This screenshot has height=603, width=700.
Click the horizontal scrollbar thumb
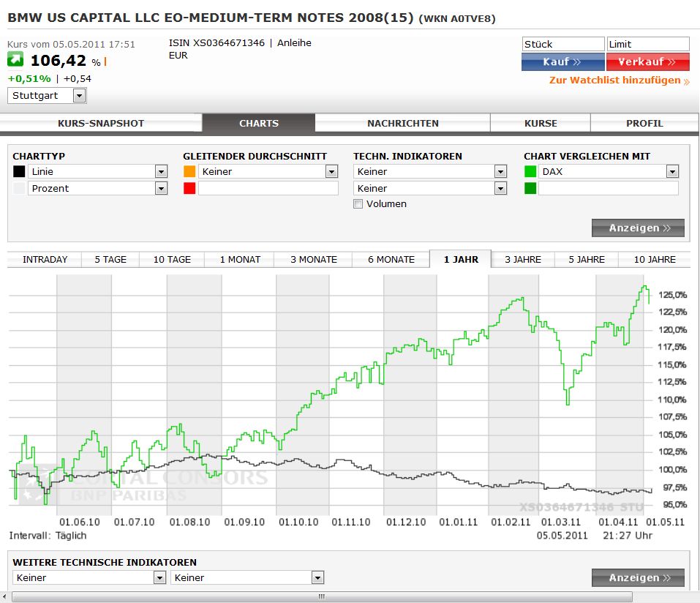[322, 596]
